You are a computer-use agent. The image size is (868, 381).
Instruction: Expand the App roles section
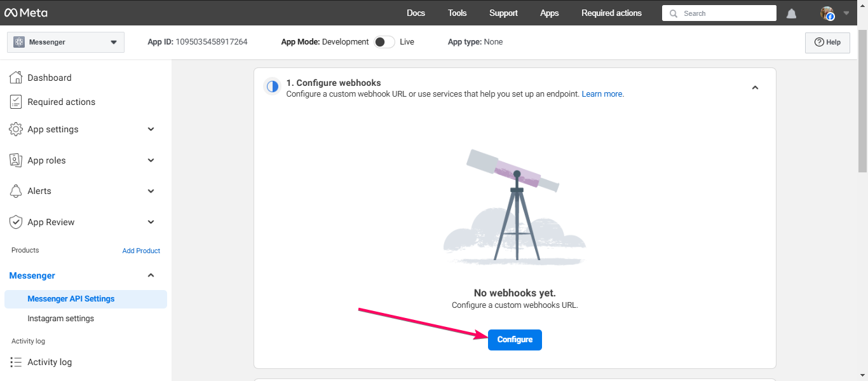151,160
